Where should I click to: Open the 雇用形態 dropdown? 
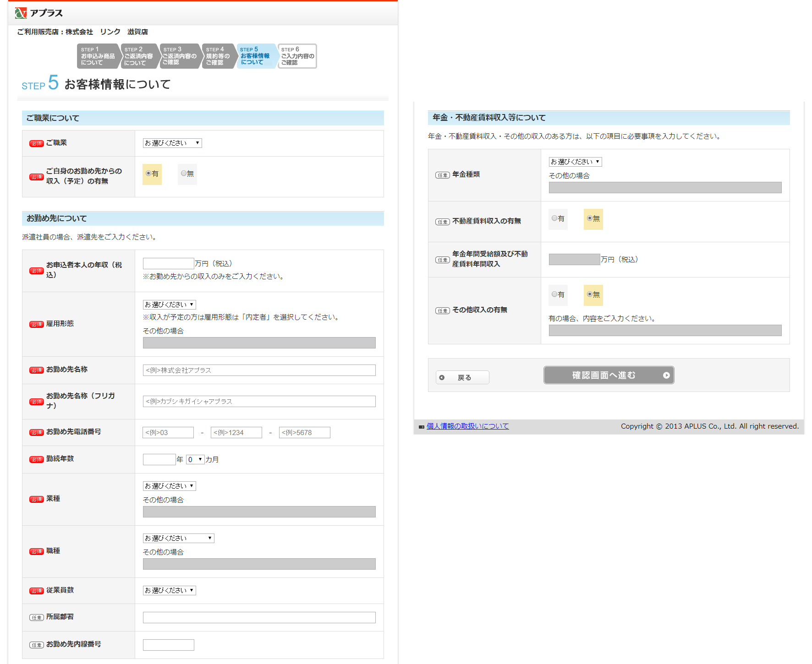(x=169, y=305)
